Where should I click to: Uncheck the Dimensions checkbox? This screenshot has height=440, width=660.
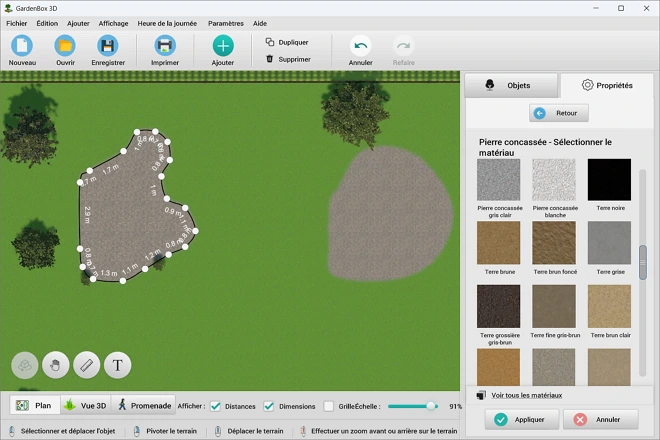click(268, 406)
